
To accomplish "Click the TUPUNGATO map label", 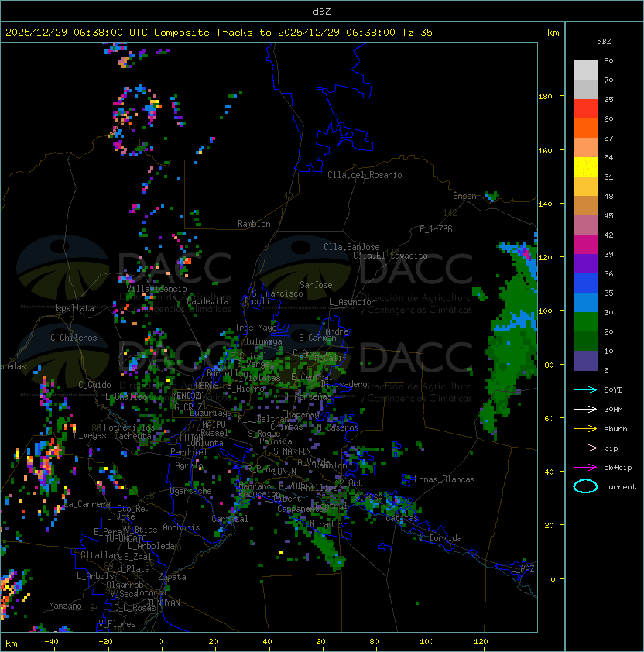I will (125, 538).
